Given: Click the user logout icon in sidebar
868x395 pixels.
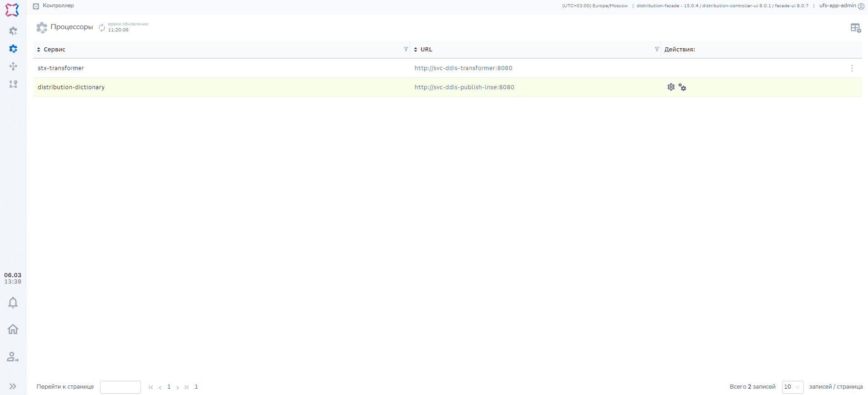Looking at the screenshot, I should 13,357.
